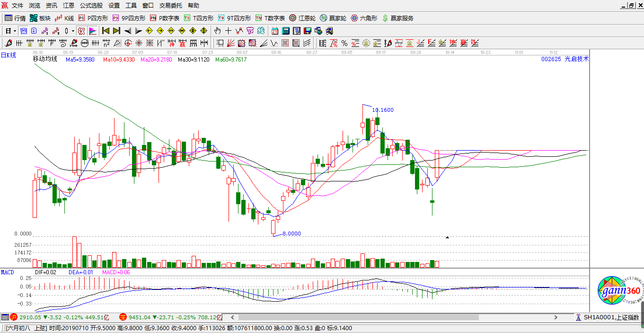Click the candlestick chart style icon

pyautogui.click(x=67, y=31)
